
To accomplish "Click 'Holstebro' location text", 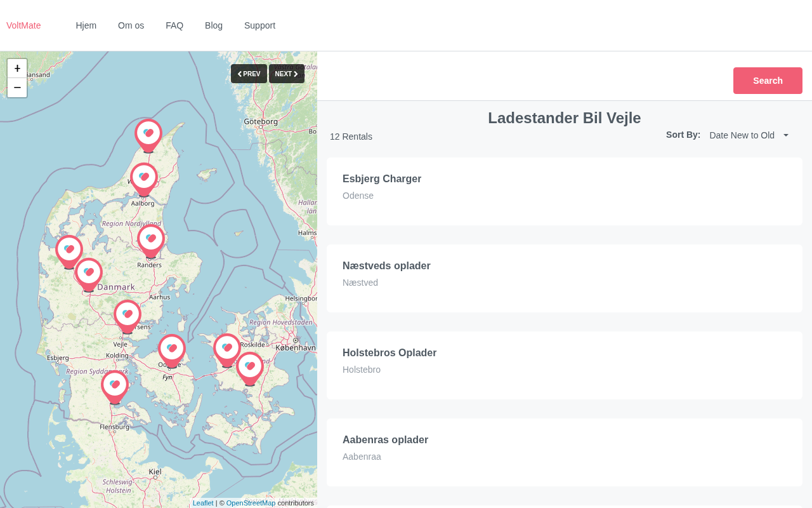I will click(x=362, y=370).
